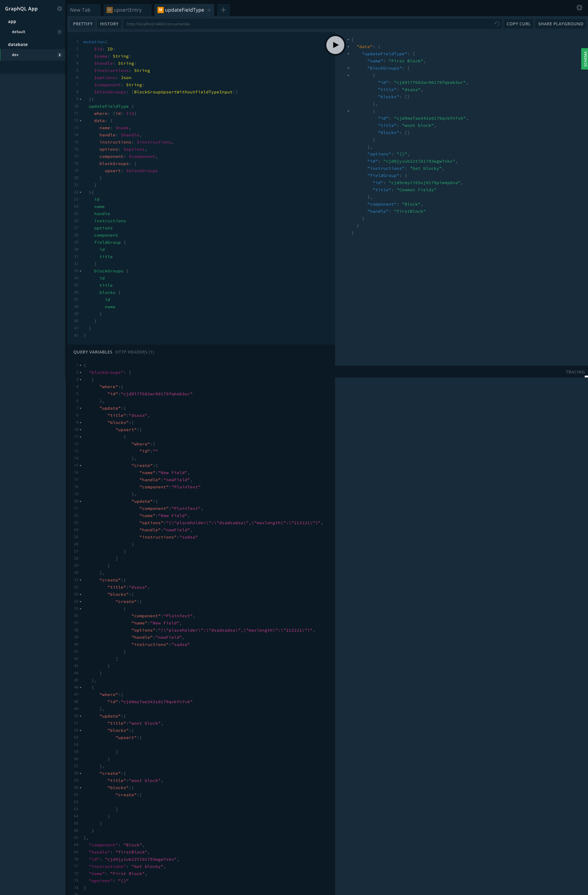Collapse blockGroups selection fold arrow at line 33
Viewport: 588px width, 895px height.
pyautogui.click(x=81, y=271)
